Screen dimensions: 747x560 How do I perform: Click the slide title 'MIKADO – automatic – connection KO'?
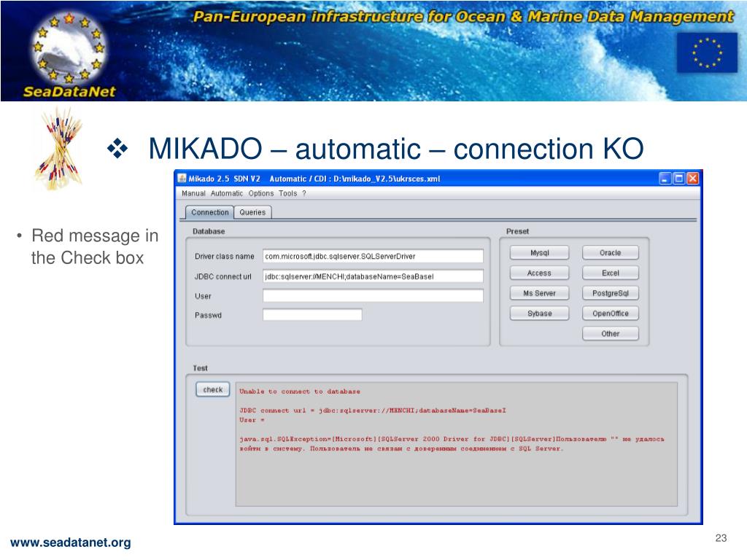point(396,149)
